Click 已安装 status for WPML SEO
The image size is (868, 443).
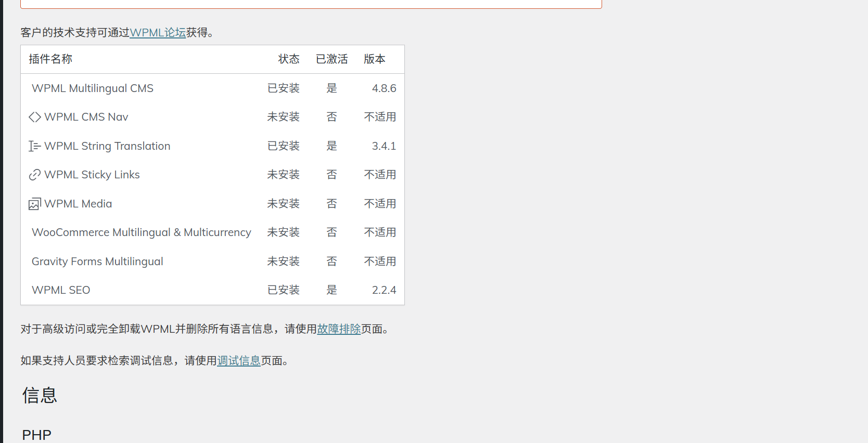(x=284, y=290)
